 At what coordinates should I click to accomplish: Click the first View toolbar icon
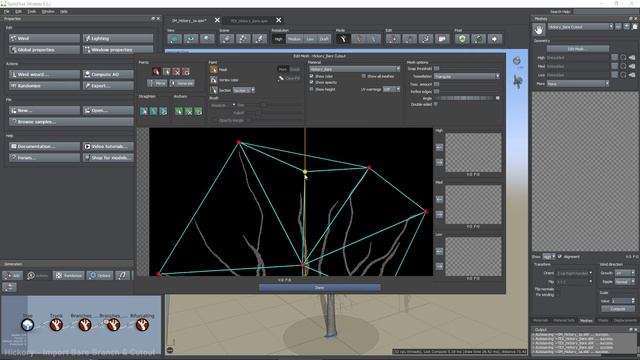point(174,39)
